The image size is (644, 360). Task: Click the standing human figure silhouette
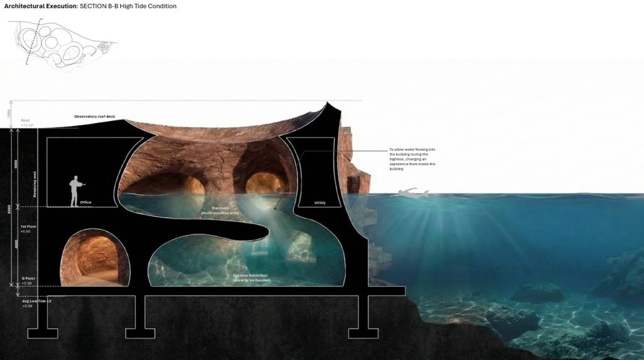coord(76,190)
